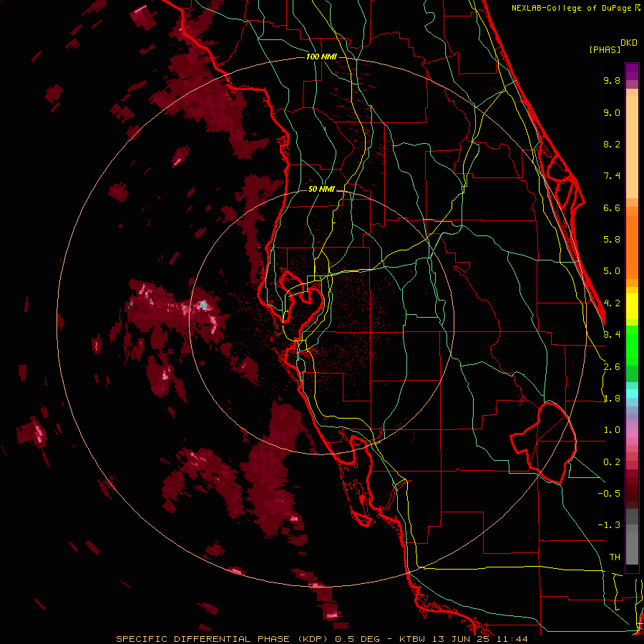The height and width of the screenshot is (644, 644).
Task: Click the bright green segment of color bar
Action: [x=632, y=345]
